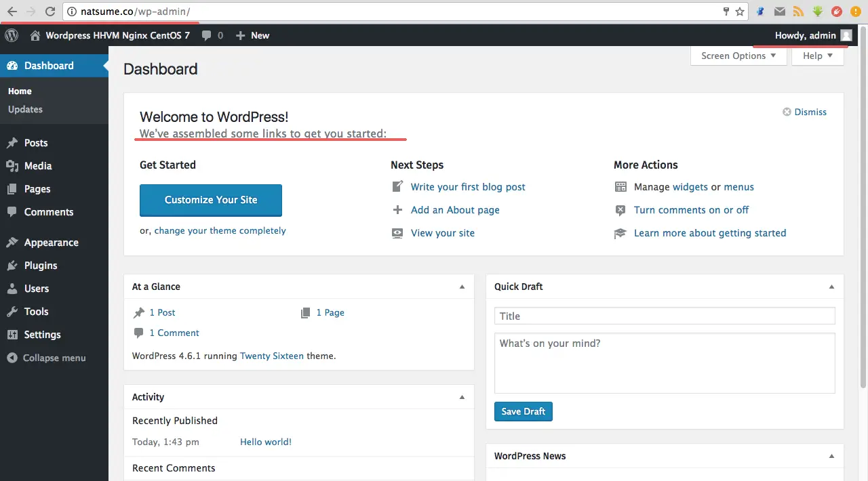
Task: Click the site info icon in address bar
Action: 72,12
